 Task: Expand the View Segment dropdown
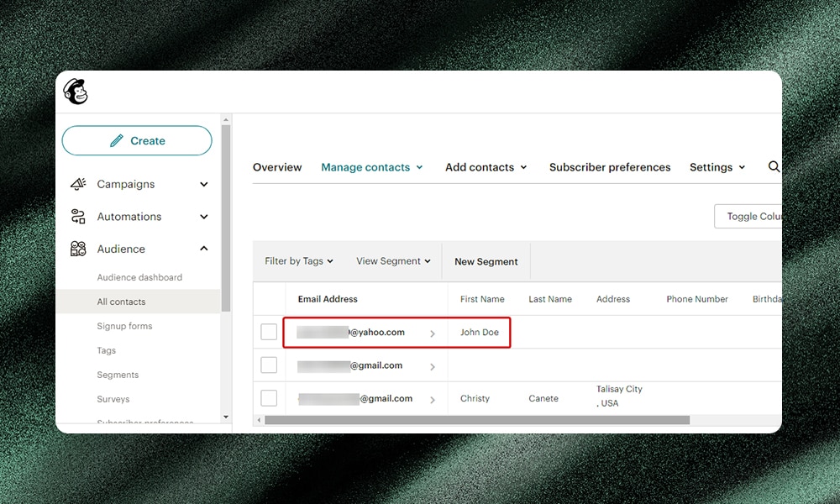[x=392, y=261]
